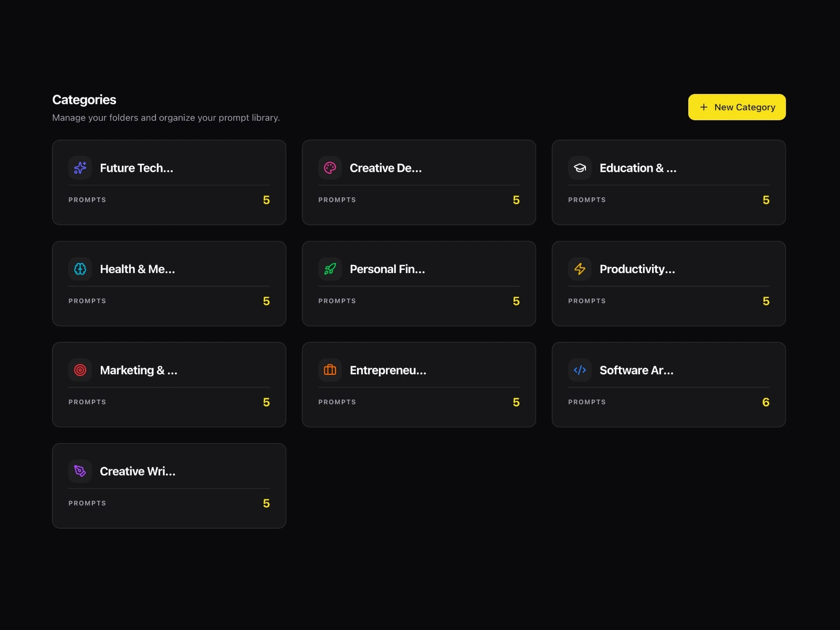Viewport: 840px width, 630px height.
Task: Click the palette icon on Creative De card
Action: click(x=330, y=168)
